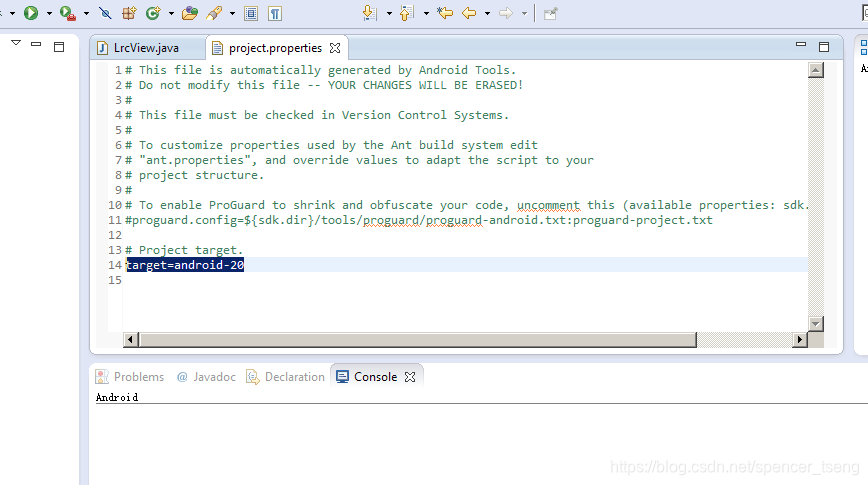Click the Forward navigation arrow
The image size is (868, 485).
[x=505, y=13]
